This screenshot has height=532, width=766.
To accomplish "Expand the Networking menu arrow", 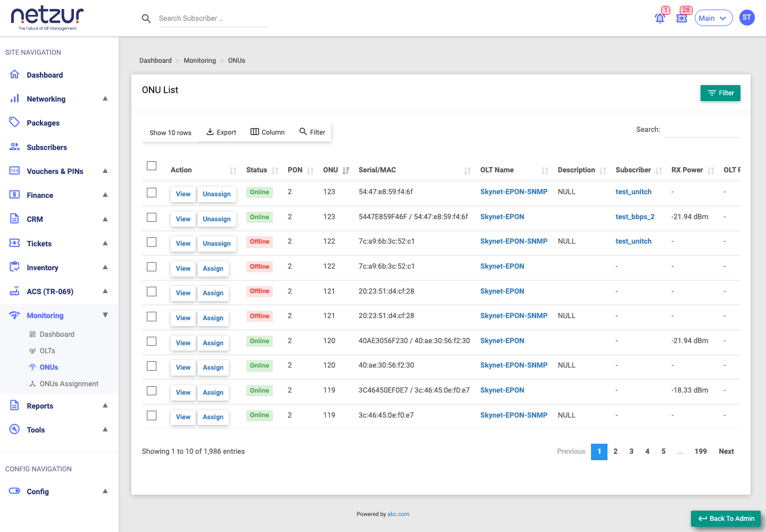I will [x=105, y=98].
